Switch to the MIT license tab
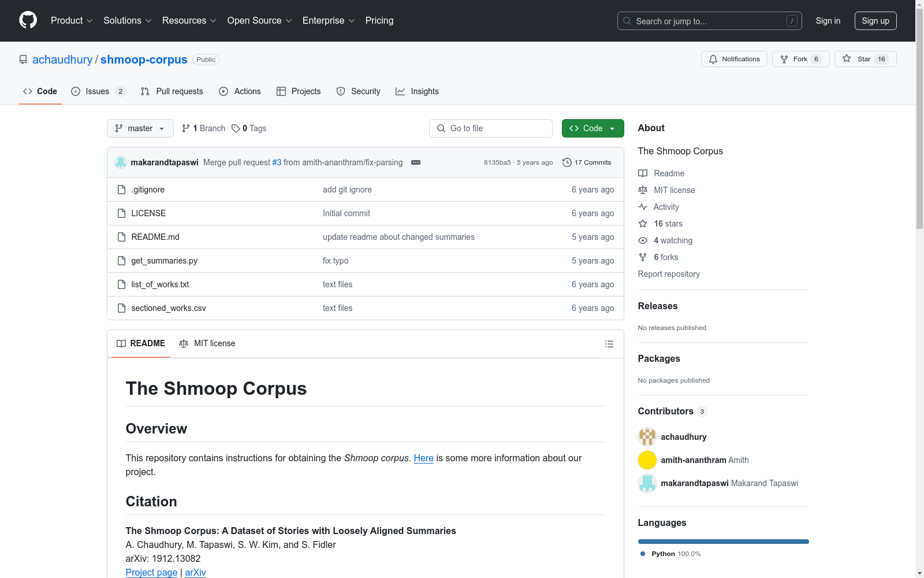This screenshot has width=924, height=578. coord(207,343)
